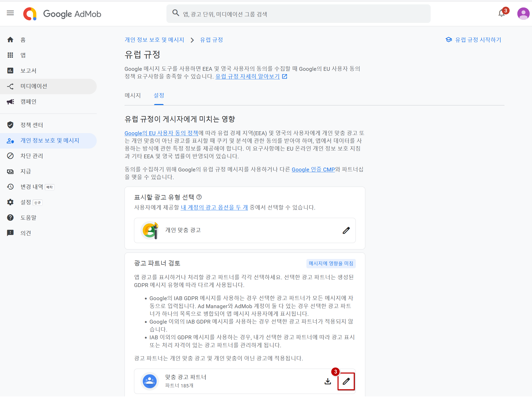Click 유럽 규정 시작하기 at top right
The image size is (532, 398).
(x=478, y=40)
